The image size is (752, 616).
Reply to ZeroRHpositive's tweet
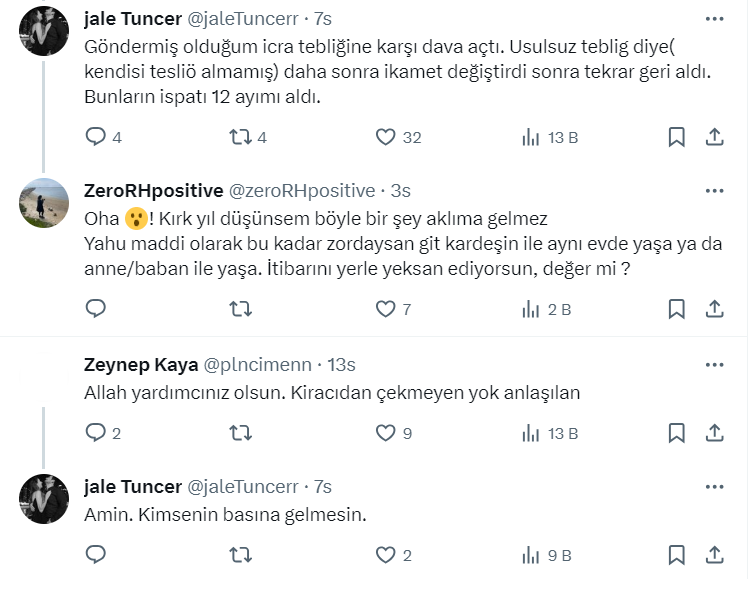click(96, 309)
